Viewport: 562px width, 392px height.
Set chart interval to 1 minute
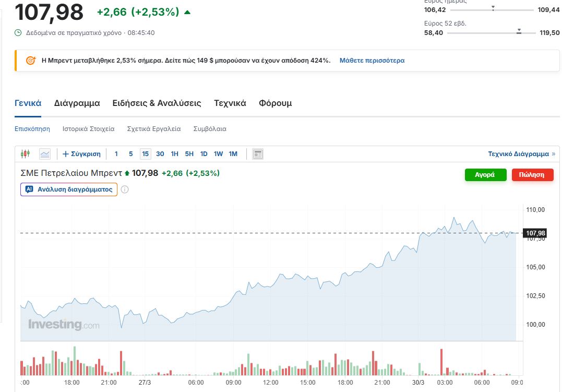(116, 154)
